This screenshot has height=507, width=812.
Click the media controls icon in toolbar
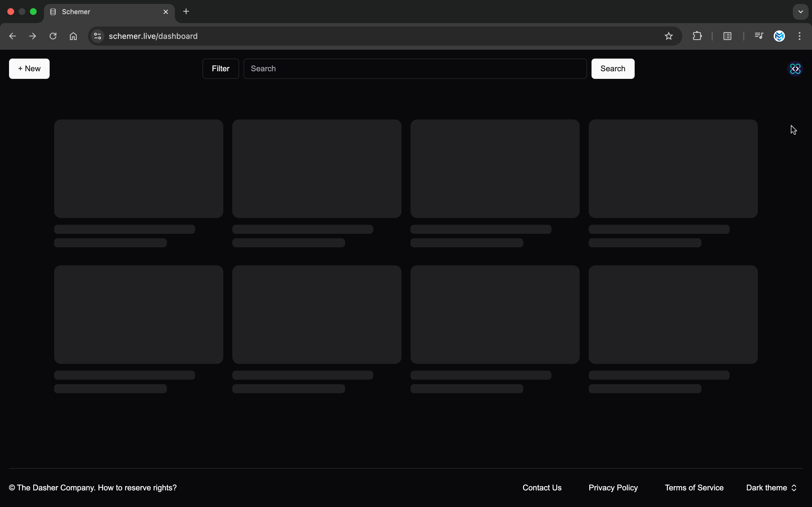[759, 36]
